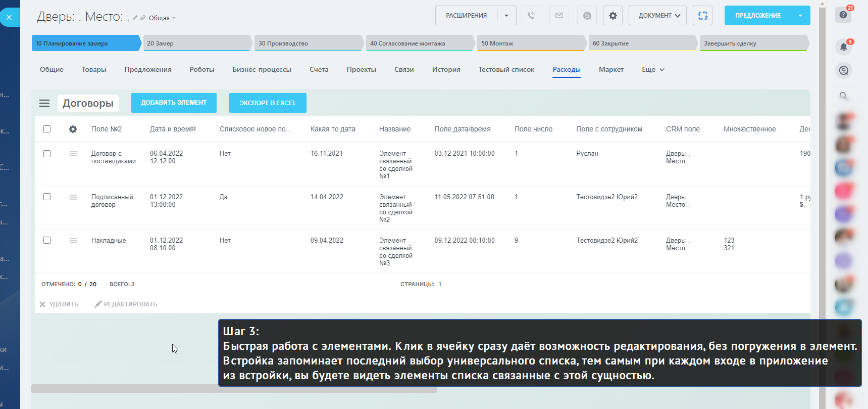Open the Товары tab
The width and height of the screenshot is (868, 409).
tap(94, 70)
